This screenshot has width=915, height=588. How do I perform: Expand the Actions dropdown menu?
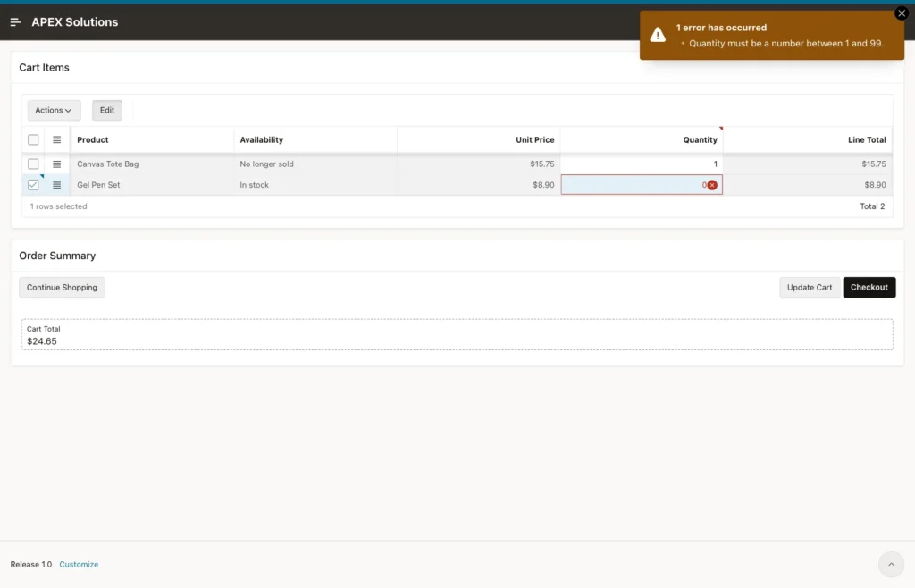54,110
